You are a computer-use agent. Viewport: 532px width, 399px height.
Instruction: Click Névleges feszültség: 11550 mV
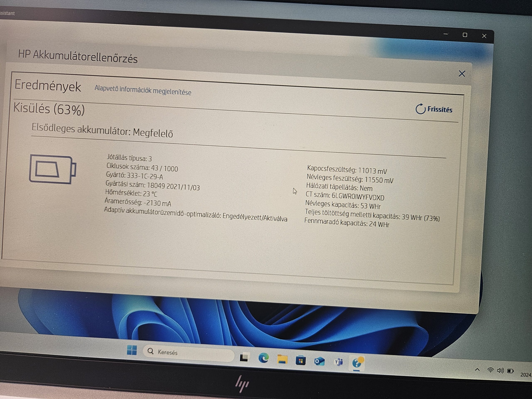point(350,179)
